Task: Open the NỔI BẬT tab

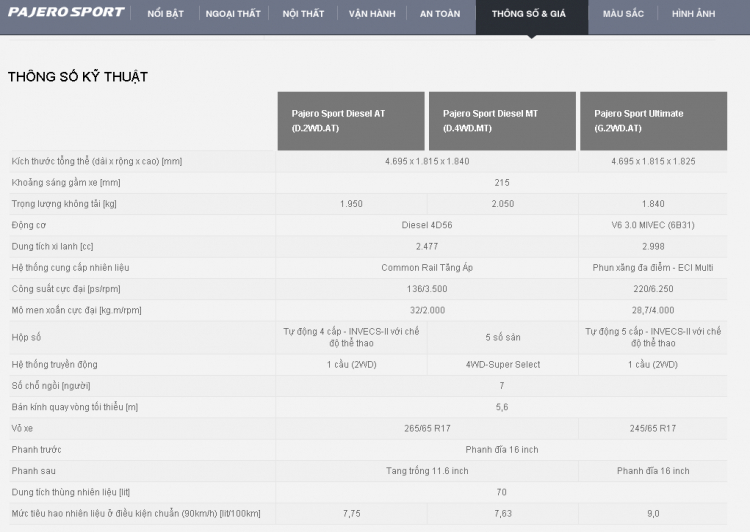Action: pyautogui.click(x=165, y=14)
